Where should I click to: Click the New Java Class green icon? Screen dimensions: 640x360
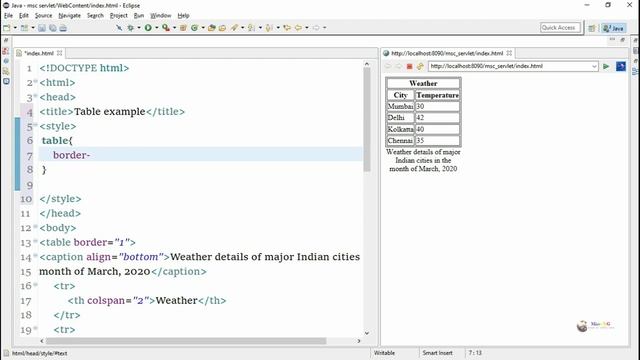coord(195,28)
